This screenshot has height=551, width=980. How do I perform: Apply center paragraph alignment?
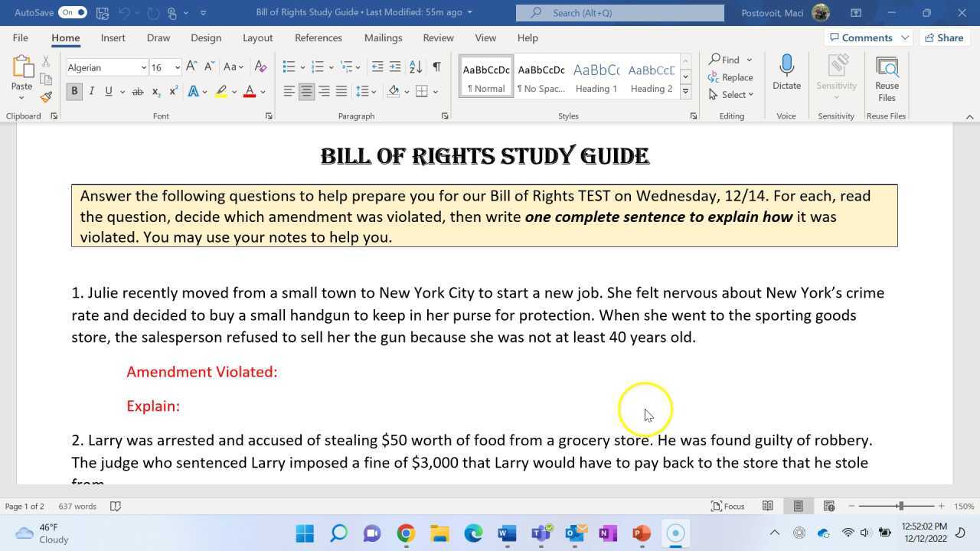(x=306, y=91)
